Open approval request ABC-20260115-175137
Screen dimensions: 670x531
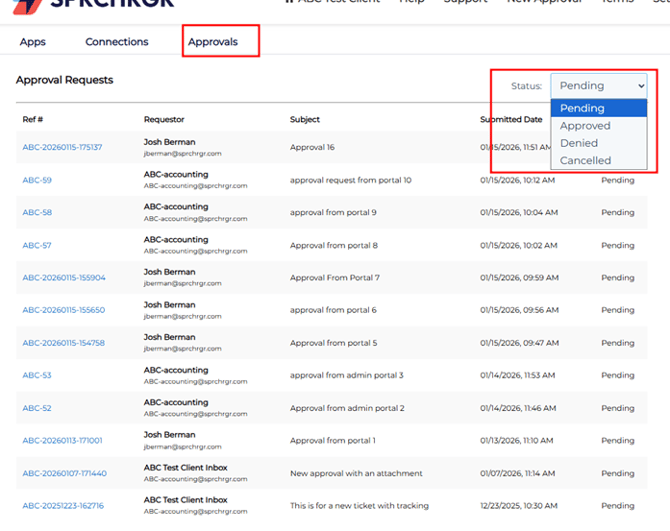coord(62,148)
